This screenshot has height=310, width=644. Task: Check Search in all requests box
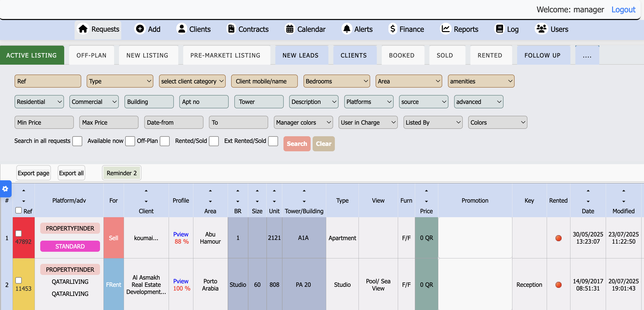(x=77, y=141)
